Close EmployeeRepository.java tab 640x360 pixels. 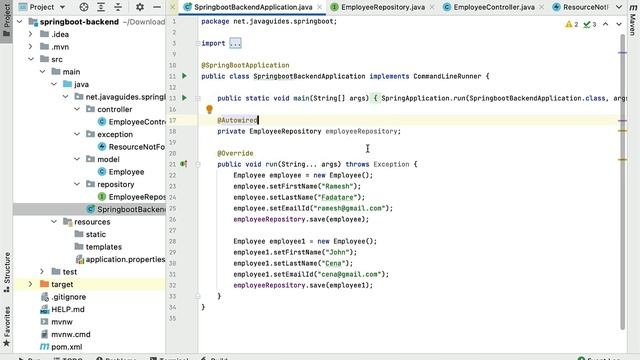point(432,7)
